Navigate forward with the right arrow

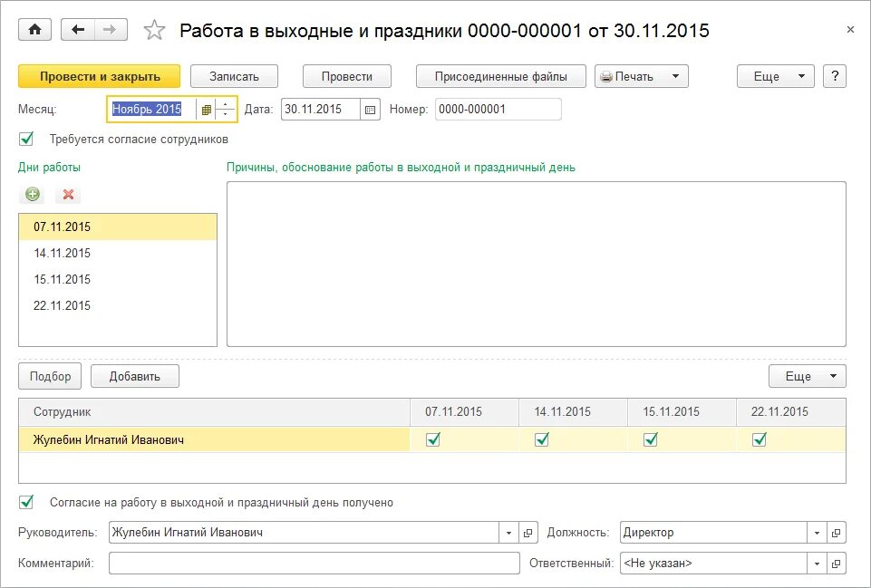(111, 30)
